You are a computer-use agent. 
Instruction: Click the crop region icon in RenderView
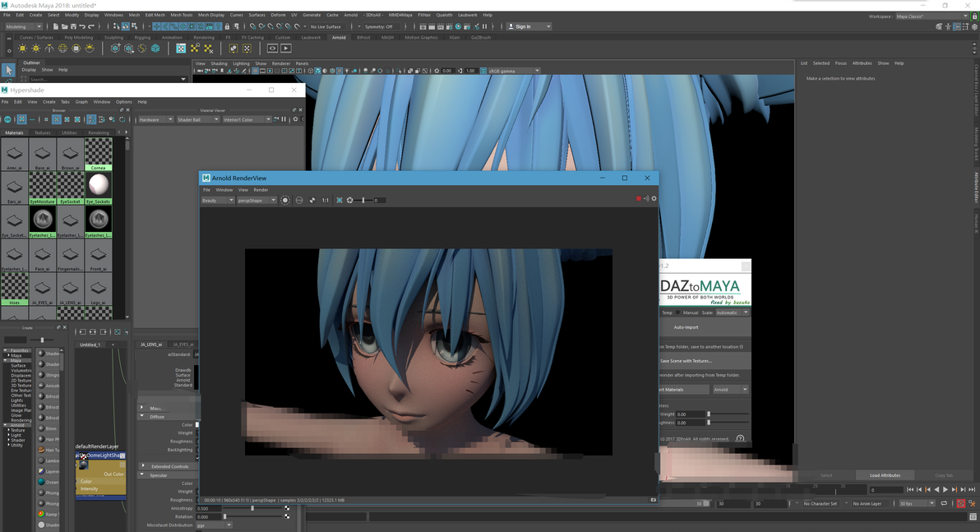(340, 201)
